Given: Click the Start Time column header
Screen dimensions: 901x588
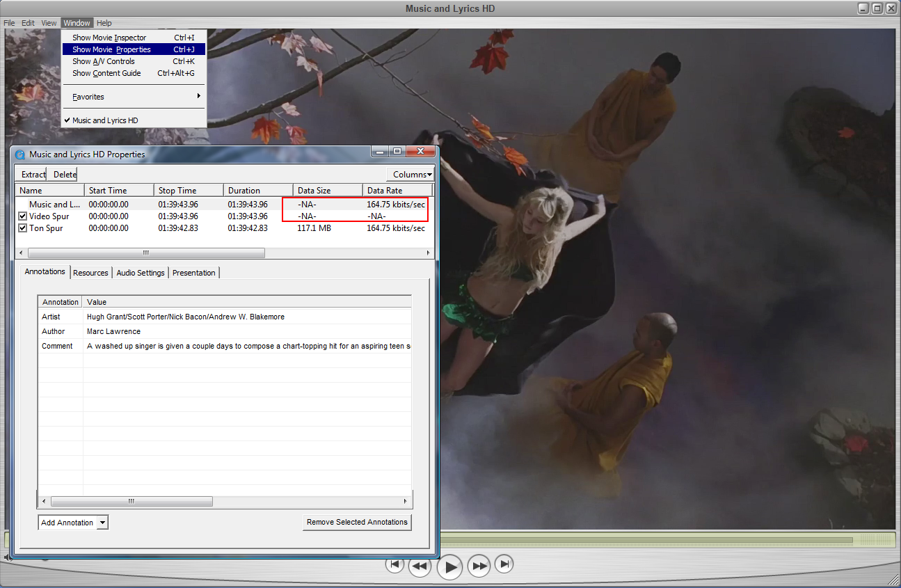Looking at the screenshot, I should [119, 191].
